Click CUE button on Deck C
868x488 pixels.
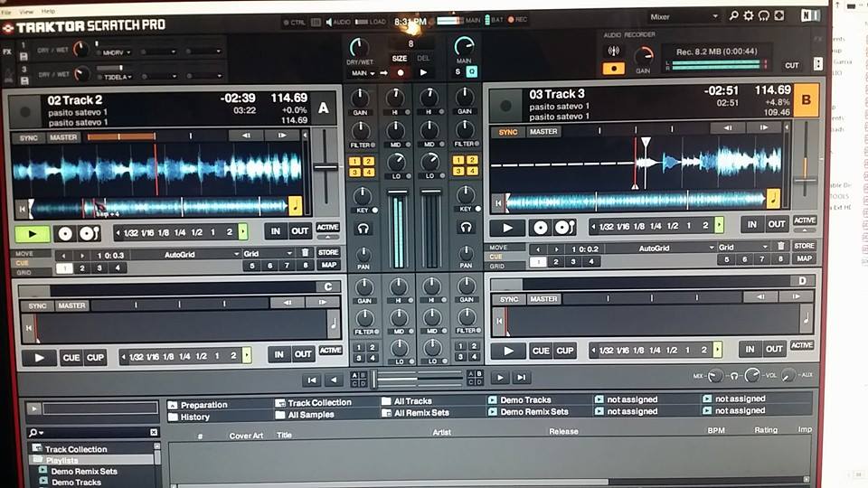(x=71, y=358)
